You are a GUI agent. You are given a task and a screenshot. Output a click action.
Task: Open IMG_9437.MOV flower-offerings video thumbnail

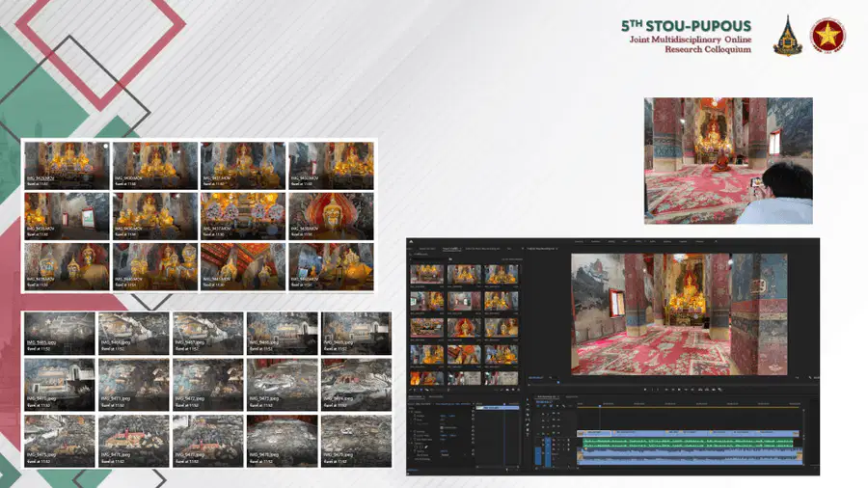(243, 216)
